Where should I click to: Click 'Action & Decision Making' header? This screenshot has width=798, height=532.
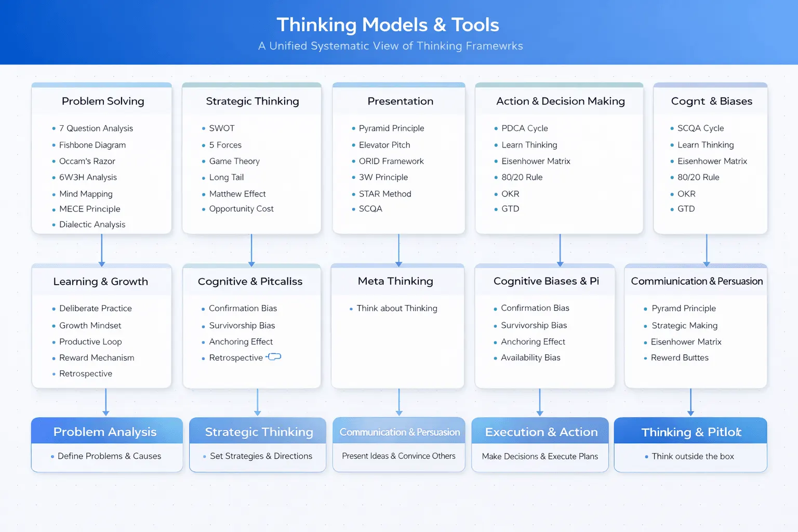(x=561, y=101)
